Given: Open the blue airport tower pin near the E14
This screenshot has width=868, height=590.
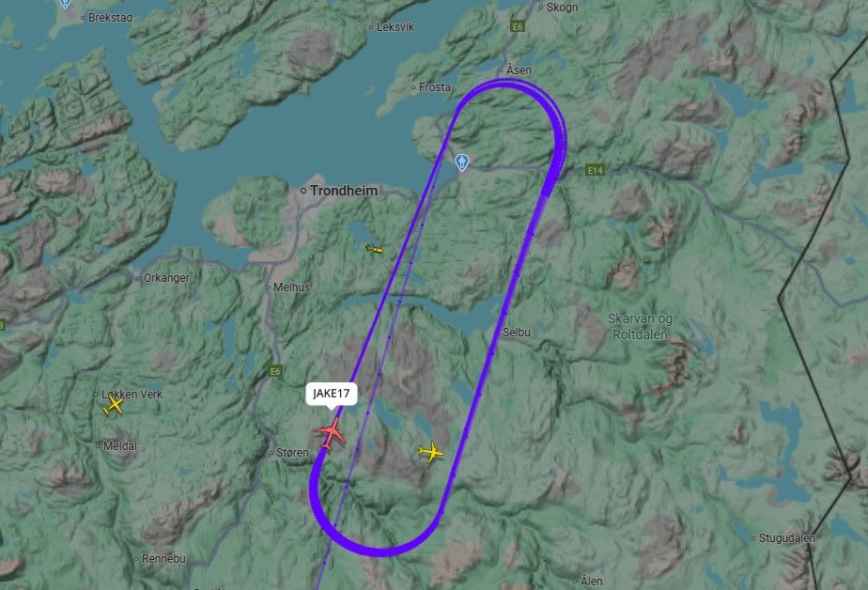Looking at the screenshot, I should (x=461, y=163).
